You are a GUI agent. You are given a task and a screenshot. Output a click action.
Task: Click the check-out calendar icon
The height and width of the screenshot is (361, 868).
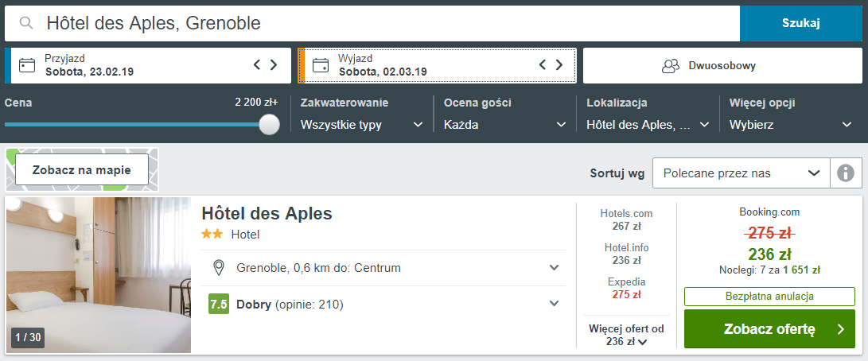tap(321, 65)
